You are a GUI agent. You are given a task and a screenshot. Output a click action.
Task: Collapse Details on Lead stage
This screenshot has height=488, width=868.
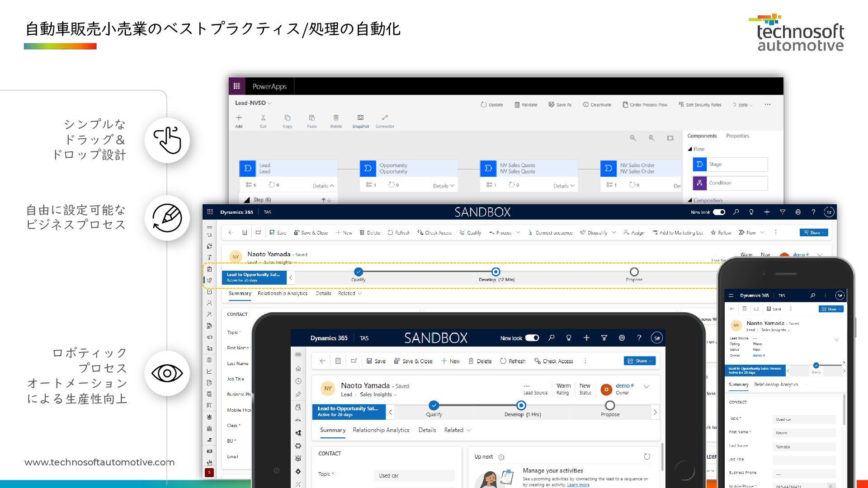pyautogui.click(x=324, y=186)
